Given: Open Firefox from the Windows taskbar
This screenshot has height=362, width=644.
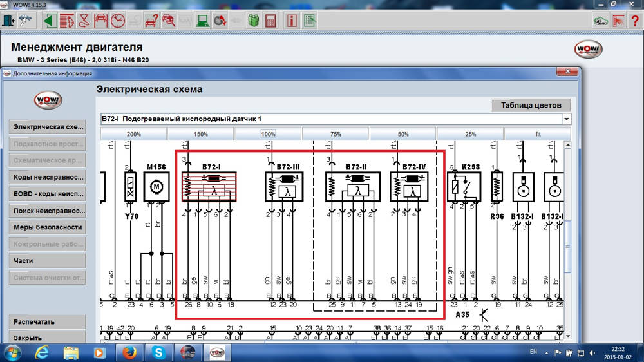Looking at the screenshot, I should pos(128,352).
